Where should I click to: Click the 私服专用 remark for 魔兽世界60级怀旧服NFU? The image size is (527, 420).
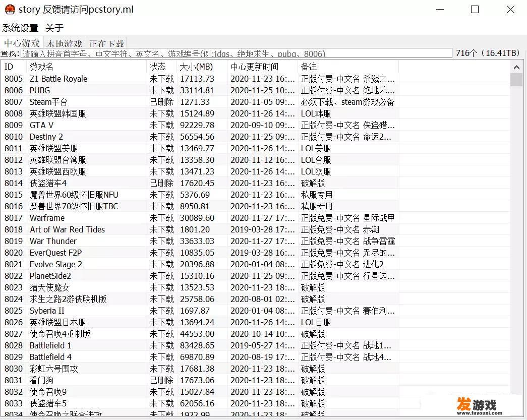coord(317,195)
